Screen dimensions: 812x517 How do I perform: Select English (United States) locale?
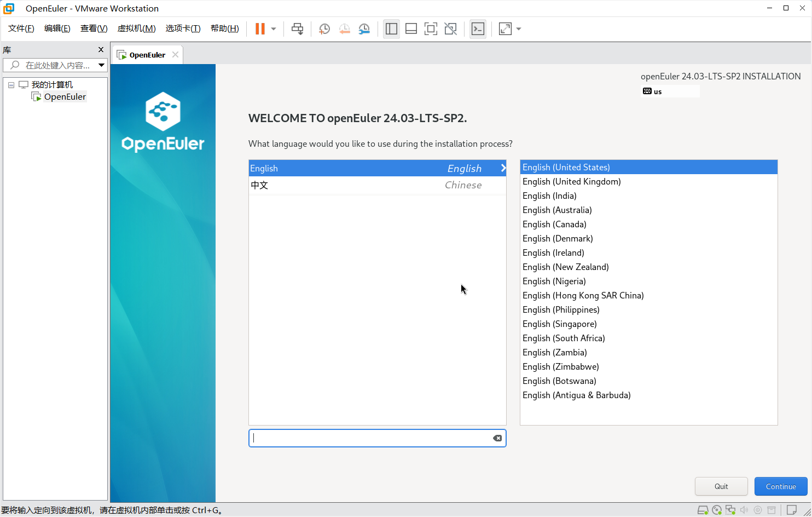[x=648, y=167]
